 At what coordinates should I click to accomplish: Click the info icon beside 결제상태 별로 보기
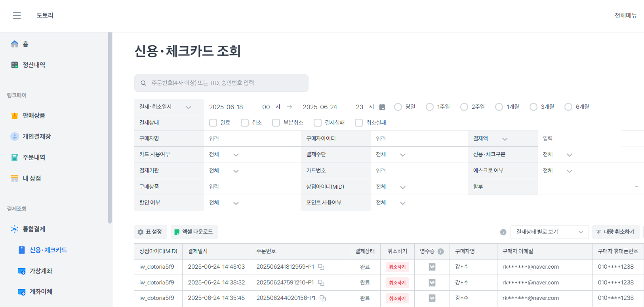pos(503,232)
